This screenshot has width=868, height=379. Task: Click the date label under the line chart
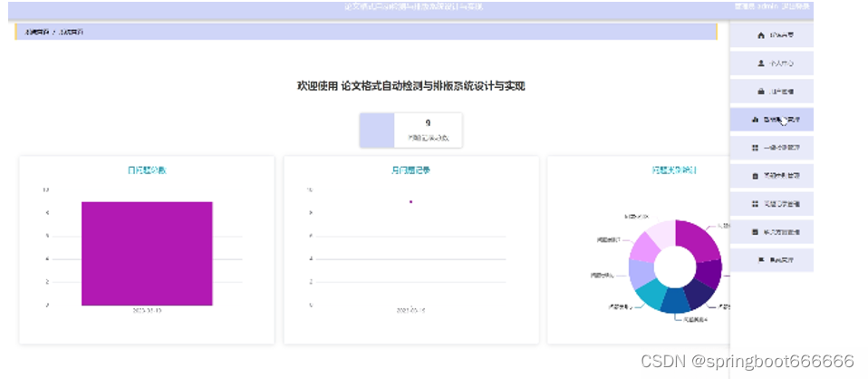coord(410,311)
